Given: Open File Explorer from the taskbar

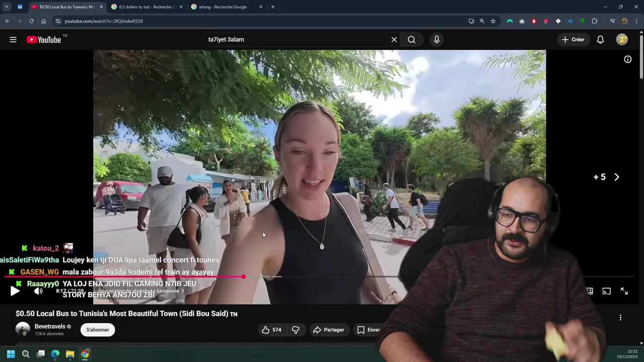Looking at the screenshot, I should [70, 354].
